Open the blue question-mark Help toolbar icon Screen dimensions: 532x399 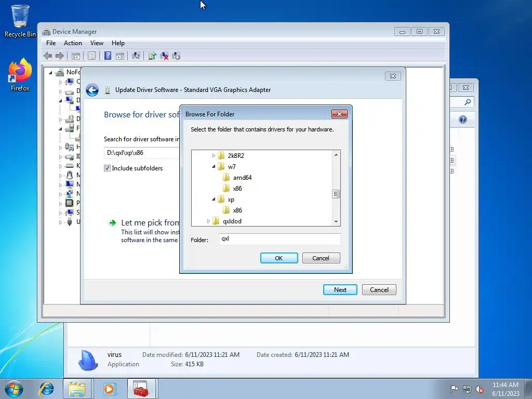(x=108, y=56)
